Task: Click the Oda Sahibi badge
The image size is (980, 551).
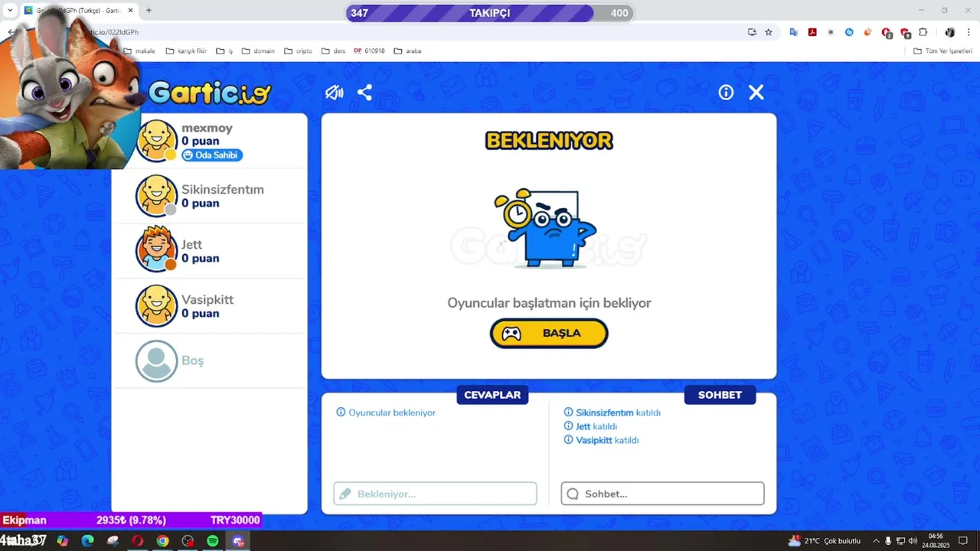Action: coord(212,155)
